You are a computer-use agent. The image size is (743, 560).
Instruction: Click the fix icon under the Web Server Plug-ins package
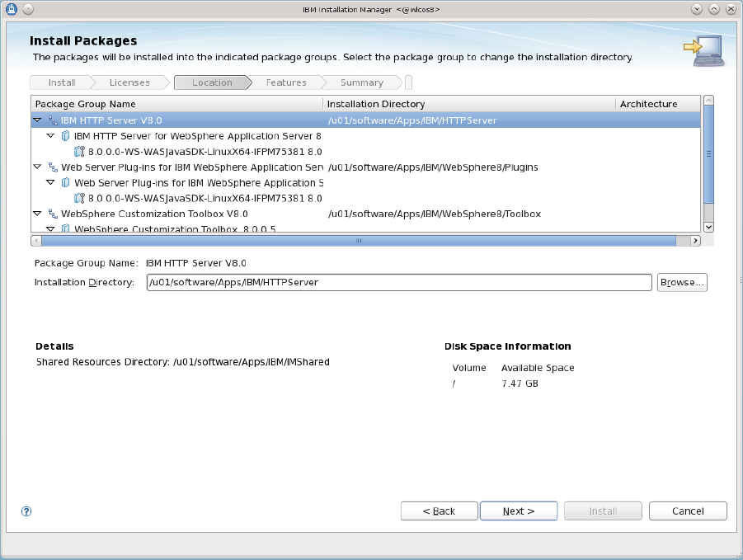click(80, 198)
